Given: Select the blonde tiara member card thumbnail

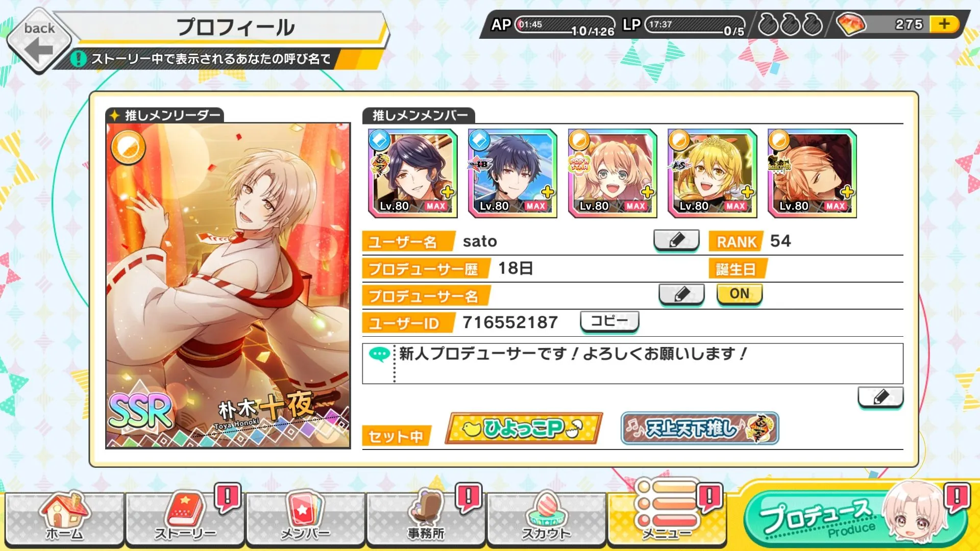Looking at the screenshot, I should pos(712,173).
